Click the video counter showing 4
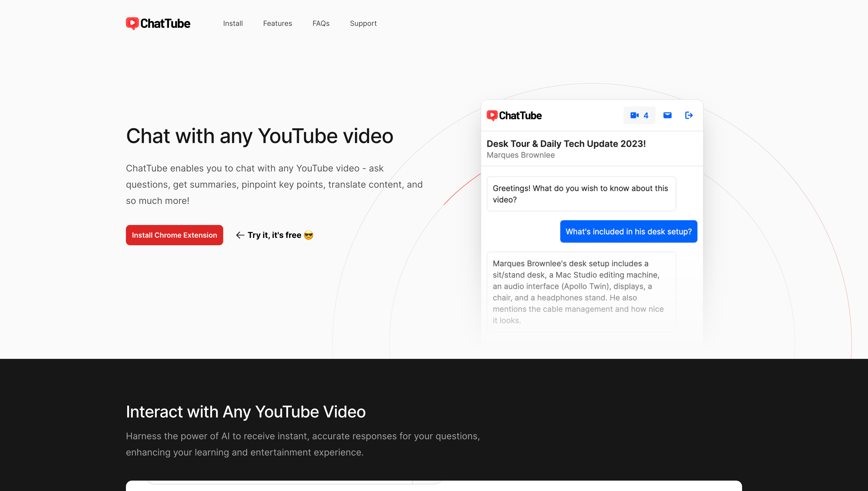 coord(646,115)
